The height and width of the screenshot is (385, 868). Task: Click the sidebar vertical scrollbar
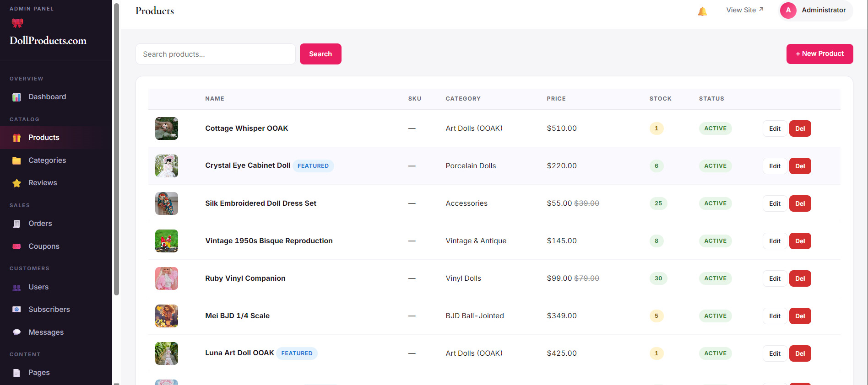point(116,150)
